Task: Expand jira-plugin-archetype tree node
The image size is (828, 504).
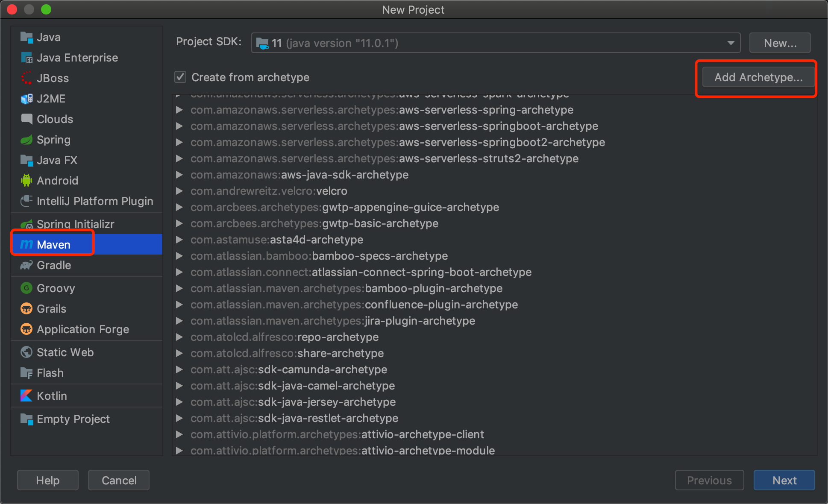Action: (179, 321)
